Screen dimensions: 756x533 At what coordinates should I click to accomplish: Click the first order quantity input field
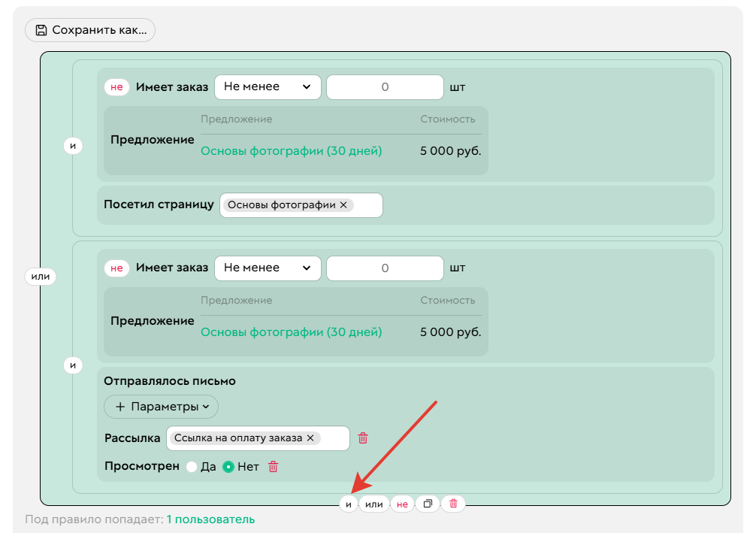385,87
